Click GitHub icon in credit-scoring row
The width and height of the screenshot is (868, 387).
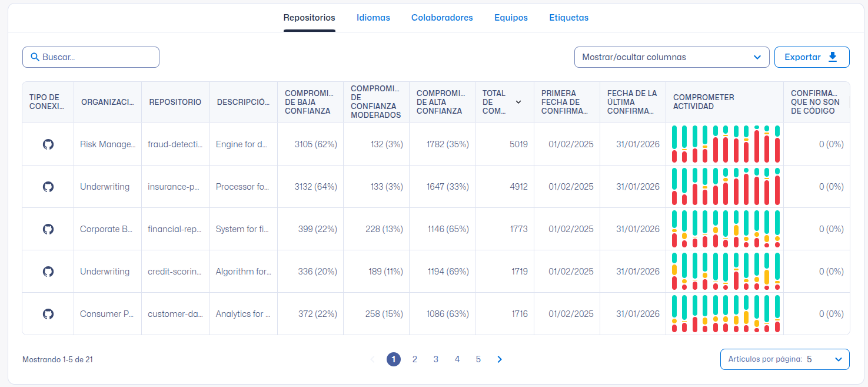click(48, 272)
